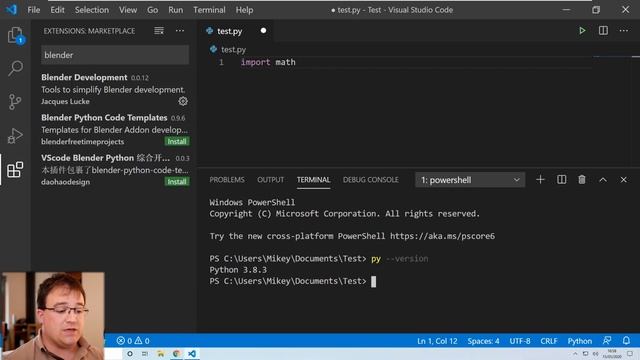Click the VS Code logo in title bar
This screenshot has height=360, width=640.
[11, 9]
